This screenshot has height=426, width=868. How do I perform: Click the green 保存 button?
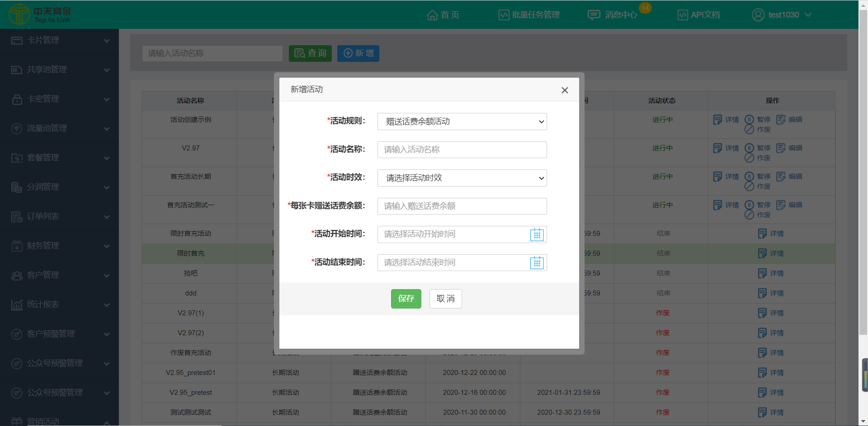[x=406, y=299]
